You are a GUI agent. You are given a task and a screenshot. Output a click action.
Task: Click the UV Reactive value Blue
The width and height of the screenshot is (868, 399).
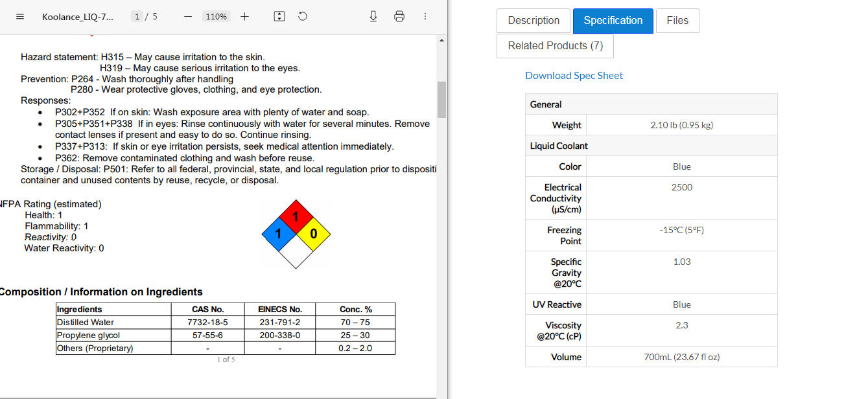681,304
